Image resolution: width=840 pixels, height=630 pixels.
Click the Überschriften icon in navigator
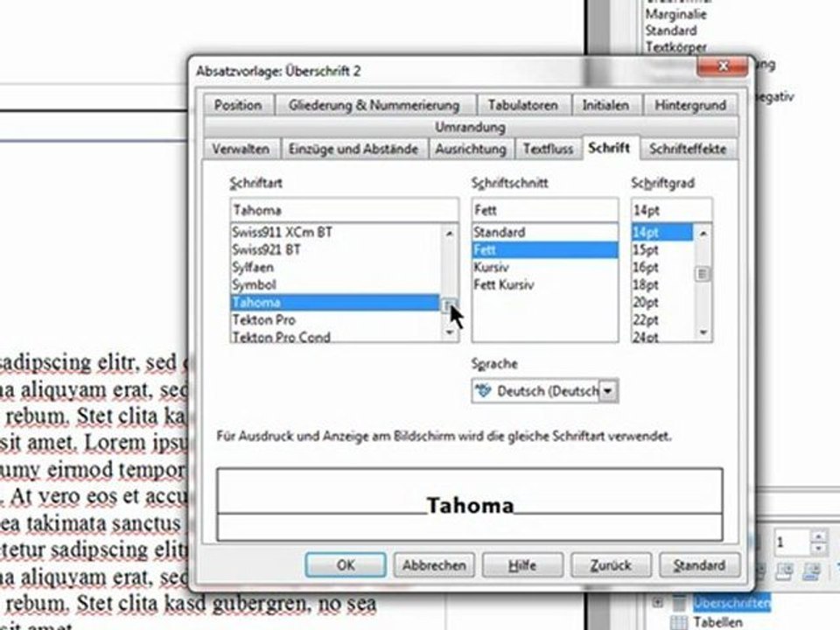pos(679,603)
